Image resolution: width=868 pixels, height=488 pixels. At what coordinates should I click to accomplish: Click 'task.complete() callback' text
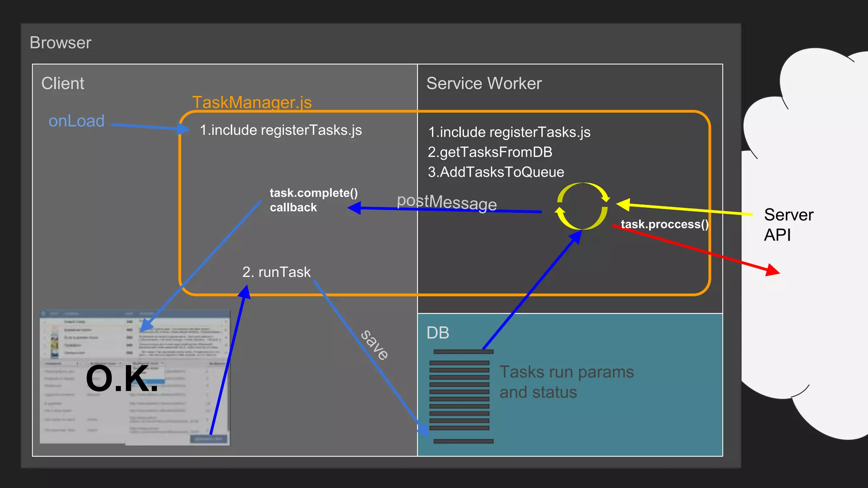click(x=314, y=200)
